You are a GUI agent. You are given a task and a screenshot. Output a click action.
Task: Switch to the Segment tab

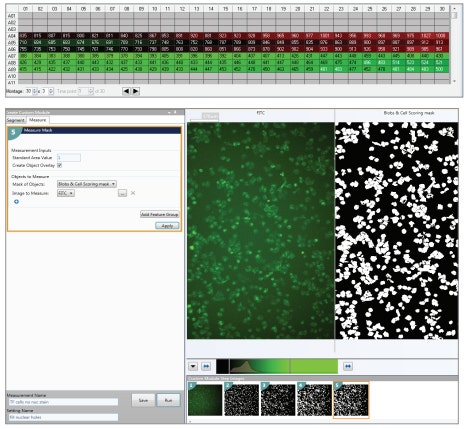[x=16, y=120]
